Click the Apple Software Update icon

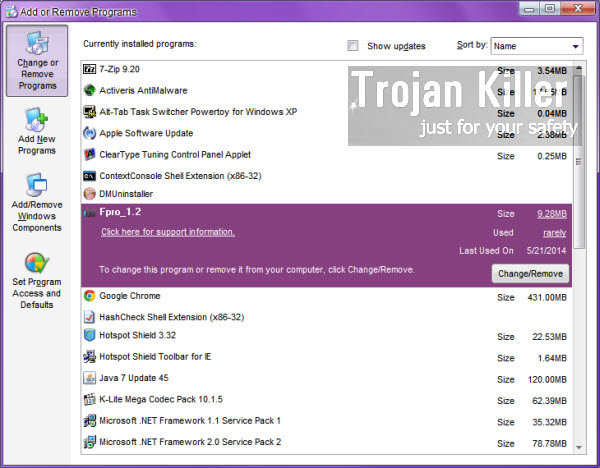click(90, 133)
